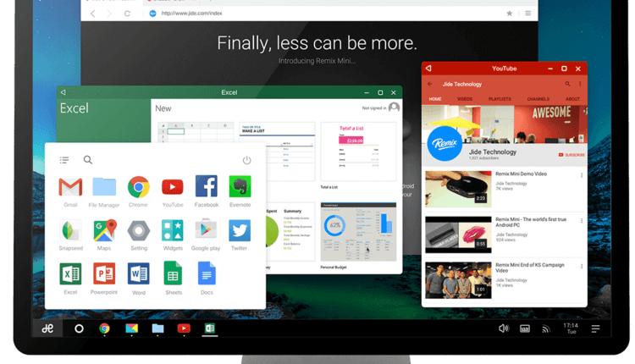
Task: Open Chrome from the taskbar
Action: [x=104, y=328]
